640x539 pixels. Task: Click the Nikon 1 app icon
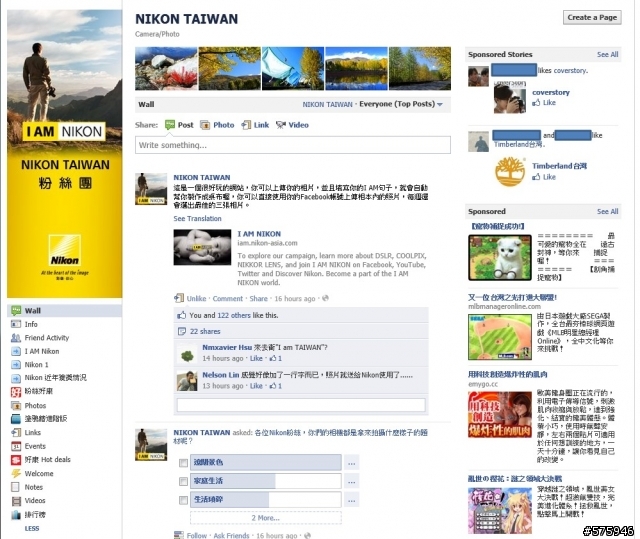pyautogui.click(x=16, y=364)
